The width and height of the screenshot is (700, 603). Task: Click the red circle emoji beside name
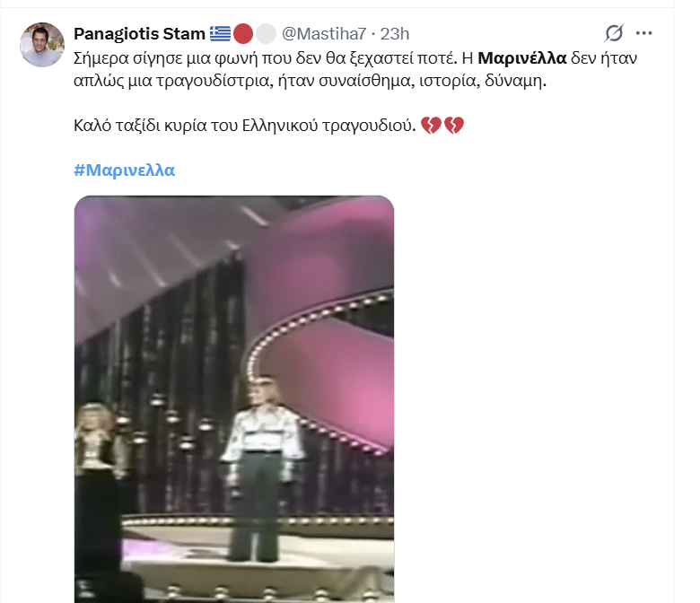tap(243, 34)
